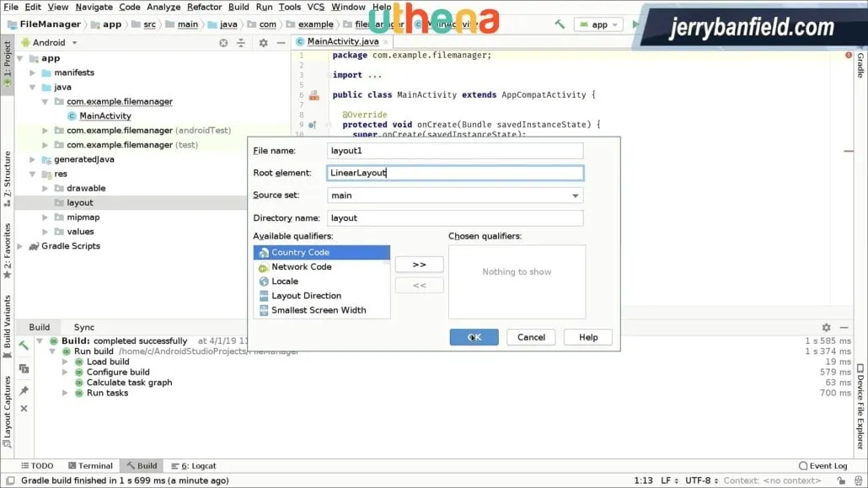Viewport: 868px width, 488px height.
Task: Click the pin tab icon in Build panel
Action: pos(24,390)
